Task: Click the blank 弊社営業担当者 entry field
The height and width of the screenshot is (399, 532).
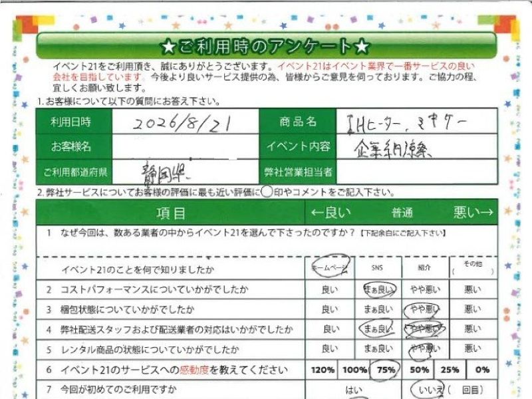Action: tap(417, 172)
